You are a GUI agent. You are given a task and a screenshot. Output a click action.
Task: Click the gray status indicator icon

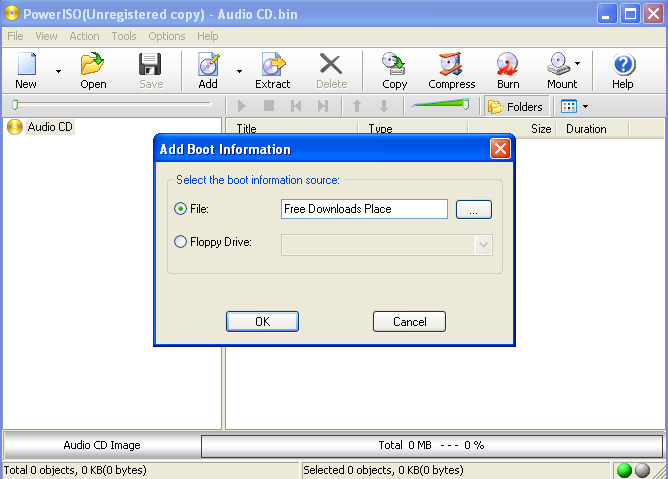[642, 470]
